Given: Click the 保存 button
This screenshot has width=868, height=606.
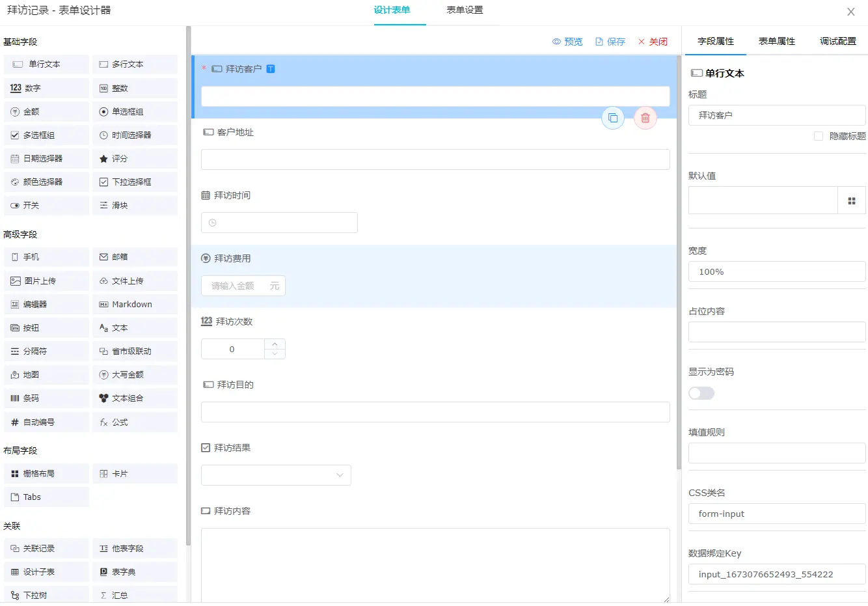Looking at the screenshot, I should click(x=610, y=42).
